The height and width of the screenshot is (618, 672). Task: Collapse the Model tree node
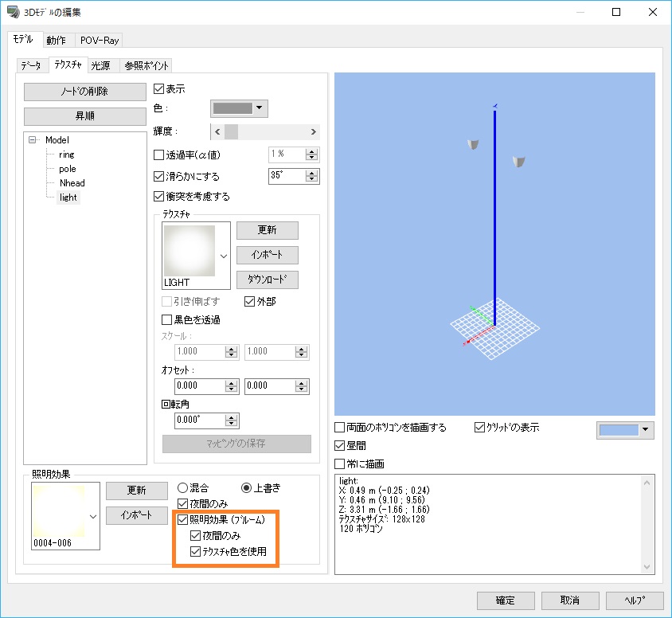(x=33, y=140)
